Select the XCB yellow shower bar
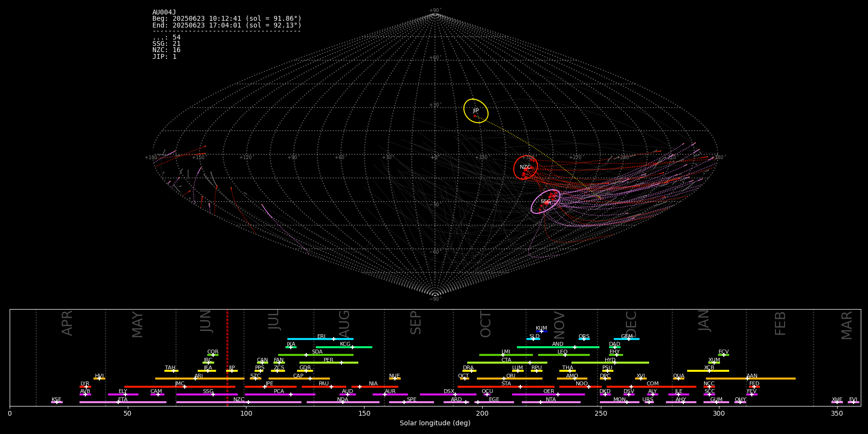Screen dimensions: 868x434 [x=708, y=371]
